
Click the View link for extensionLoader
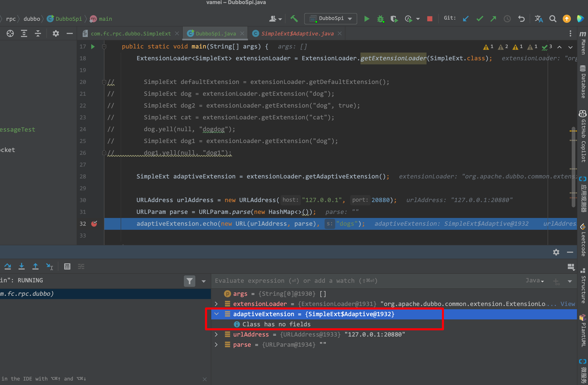pos(567,304)
